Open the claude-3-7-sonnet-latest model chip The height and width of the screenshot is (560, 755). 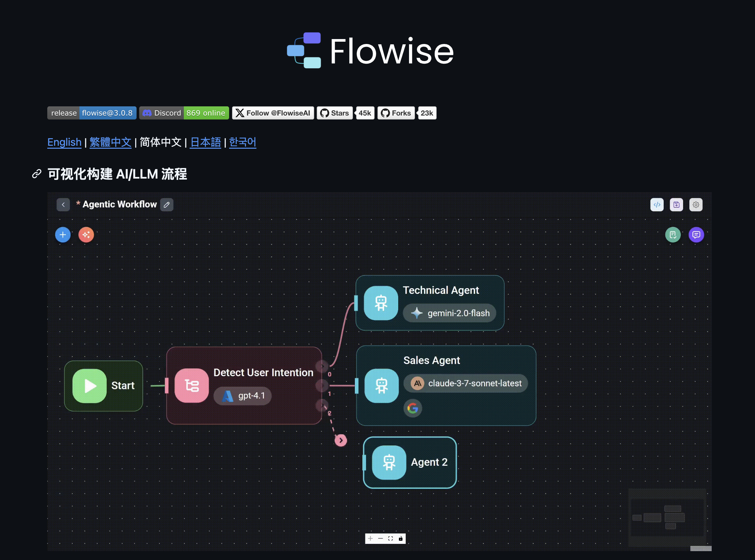pos(465,383)
